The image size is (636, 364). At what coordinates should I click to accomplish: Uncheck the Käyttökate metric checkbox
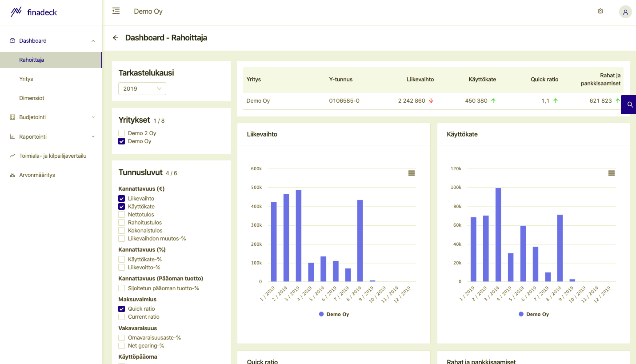pos(121,207)
